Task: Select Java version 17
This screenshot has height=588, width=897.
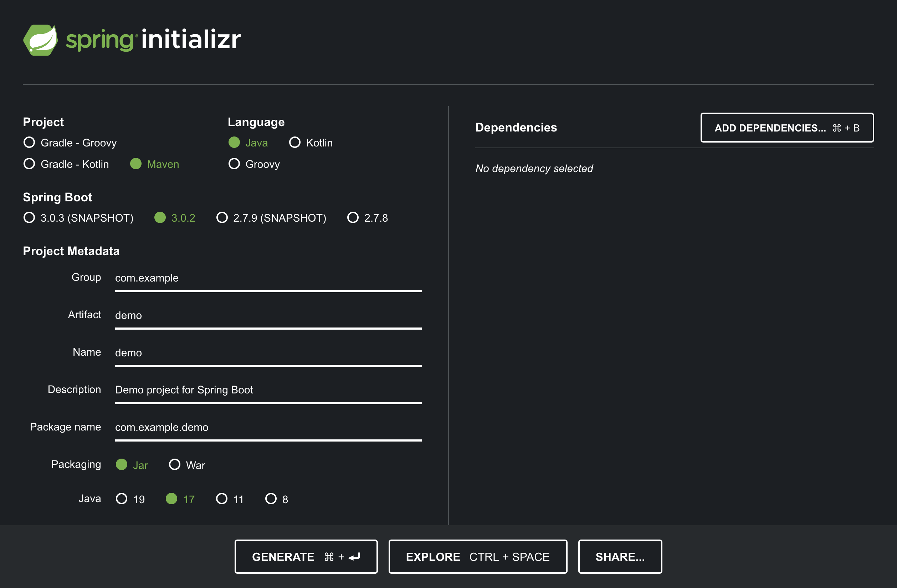Action: click(x=180, y=499)
